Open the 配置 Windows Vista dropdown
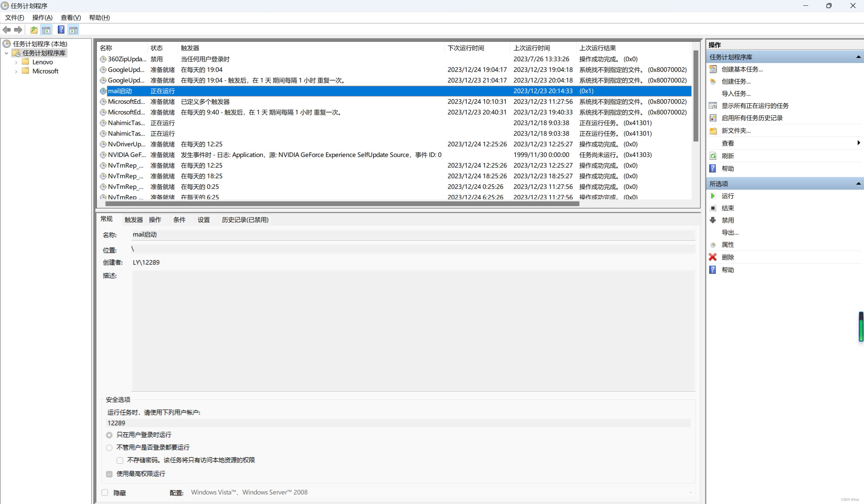 [690, 492]
